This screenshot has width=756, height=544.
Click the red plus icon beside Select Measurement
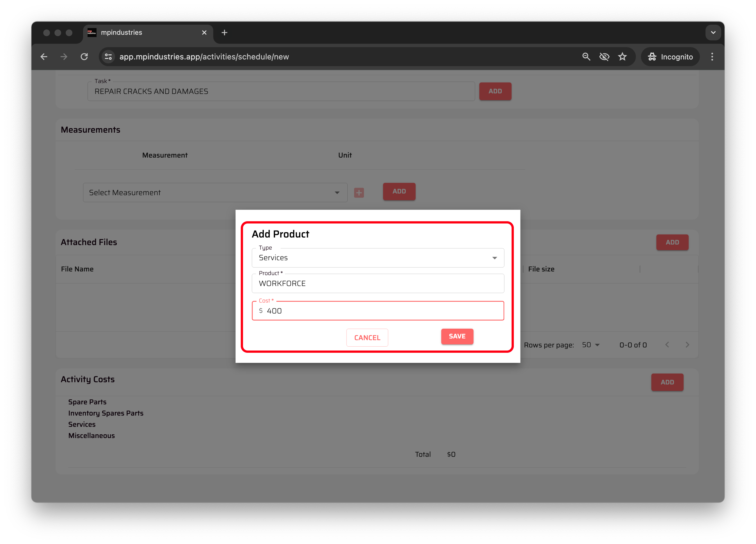359,193
